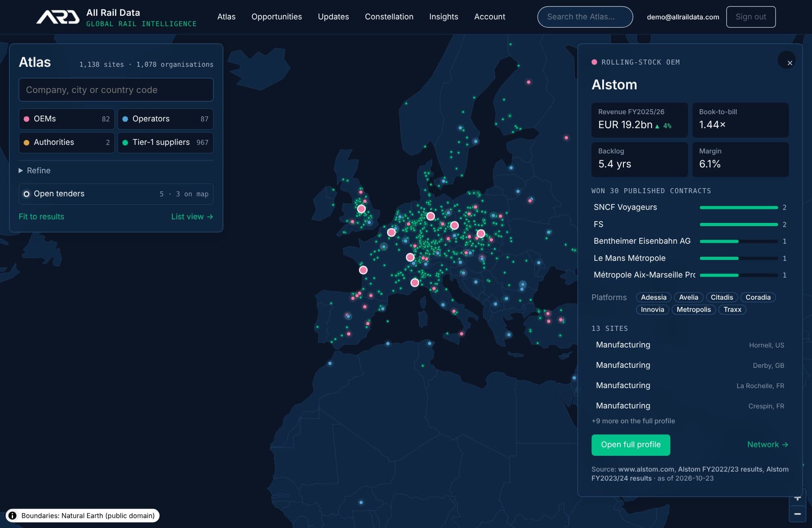
Task: Open the Atlas nav item
Action: [x=226, y=17]
